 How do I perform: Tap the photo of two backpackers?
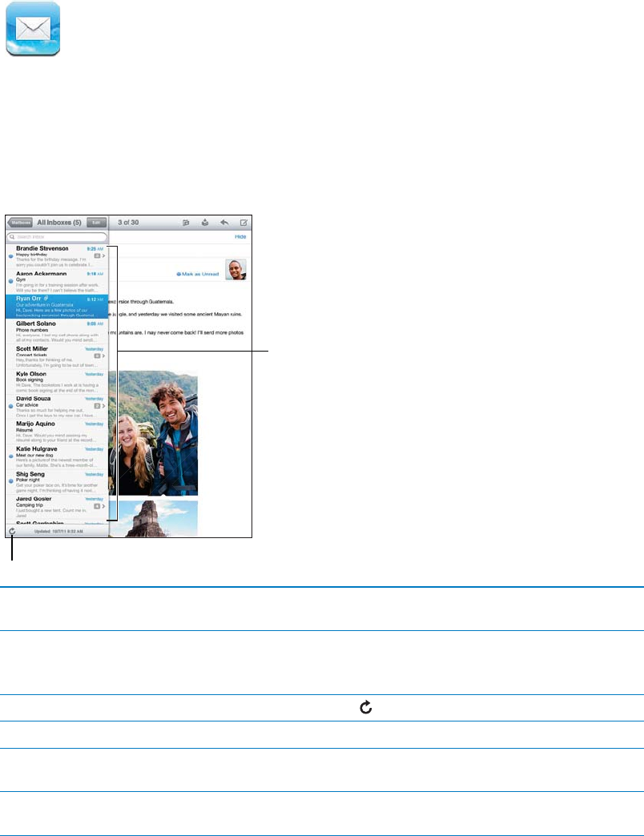(154, 433)
